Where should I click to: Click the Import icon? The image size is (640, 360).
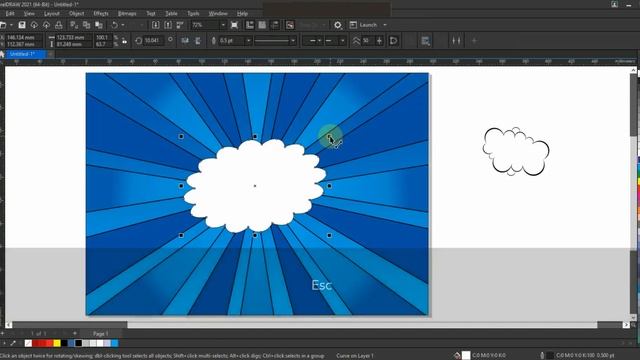[x=156, y=25]
